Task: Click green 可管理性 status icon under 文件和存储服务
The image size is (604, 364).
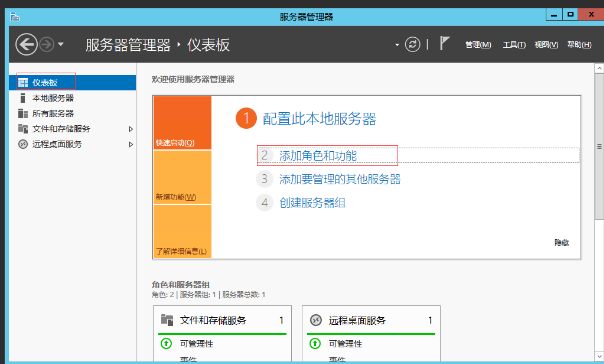Action: click(x=166, y=343)
